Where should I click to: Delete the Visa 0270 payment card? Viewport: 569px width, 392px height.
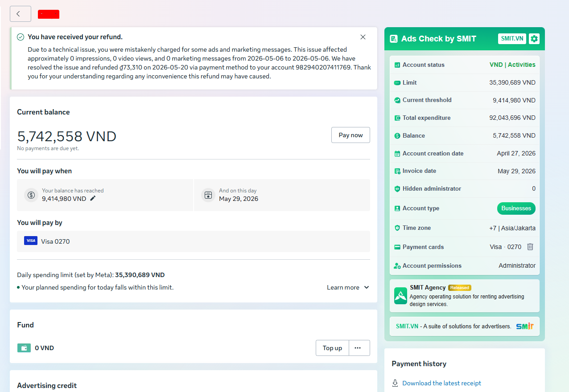click(530, 247)
